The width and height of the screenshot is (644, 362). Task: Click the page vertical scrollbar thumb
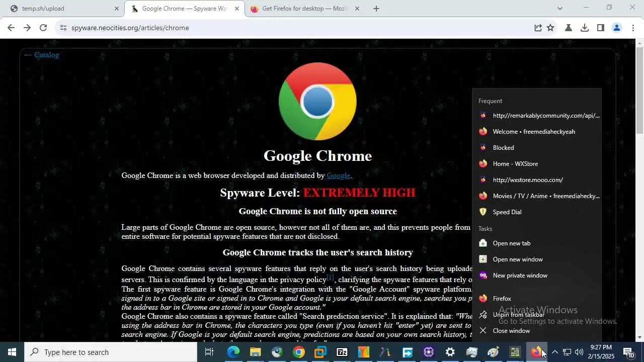[639, 90]
